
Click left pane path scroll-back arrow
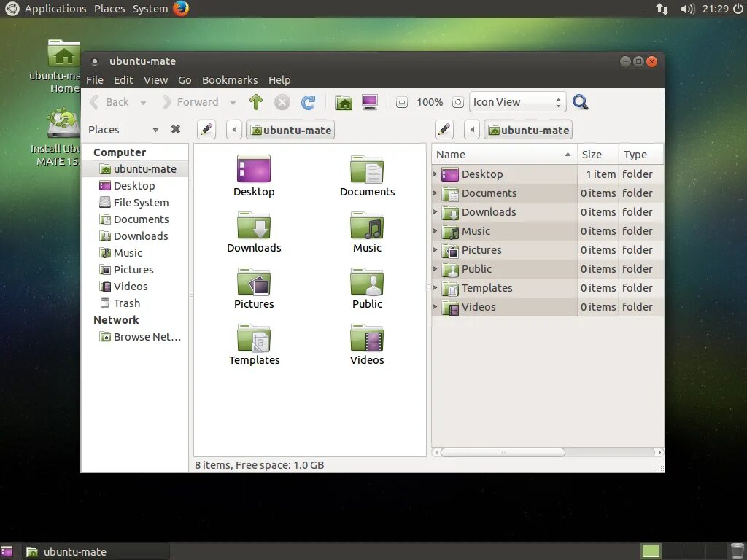coord(234,130)
